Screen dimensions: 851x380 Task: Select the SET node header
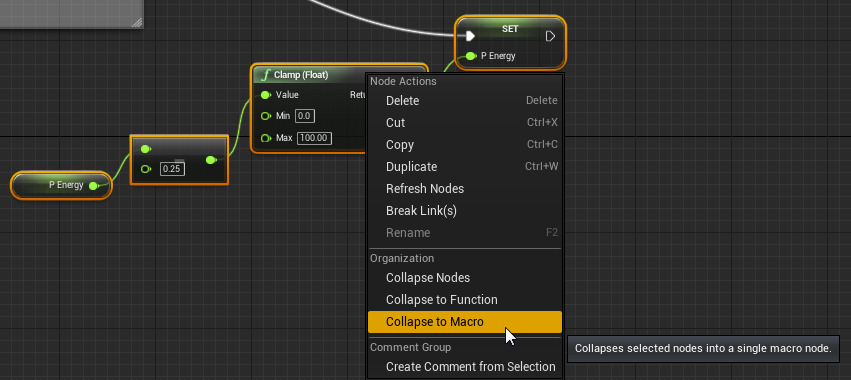[510, 29]
